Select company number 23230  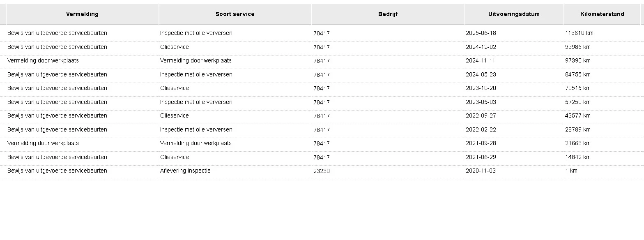[322, 171]
